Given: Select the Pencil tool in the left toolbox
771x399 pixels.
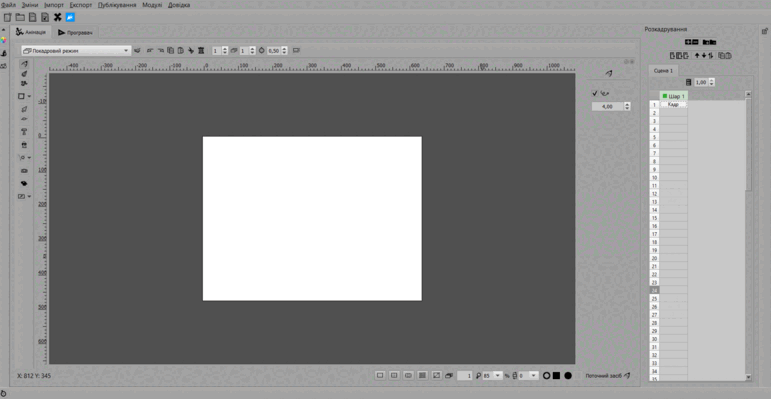Looking at the screenshot, I should (x=24, y=63).
